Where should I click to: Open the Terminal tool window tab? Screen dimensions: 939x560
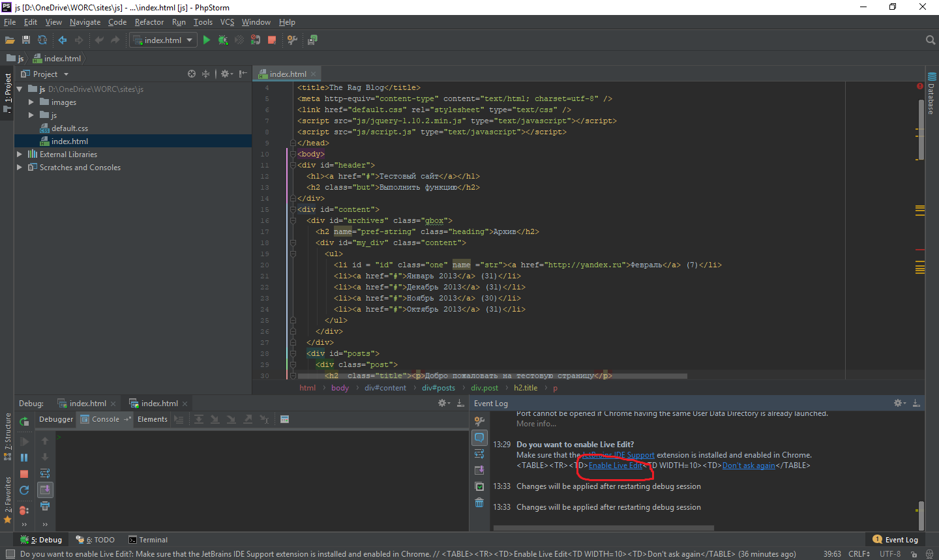coord(148,540)
